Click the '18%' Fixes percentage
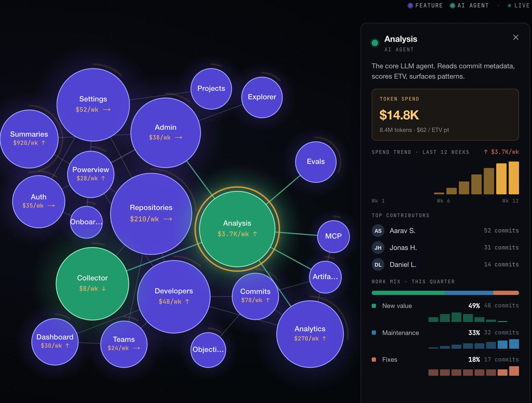The width and height of the screenshot is (532, 403). pos(474,360)
